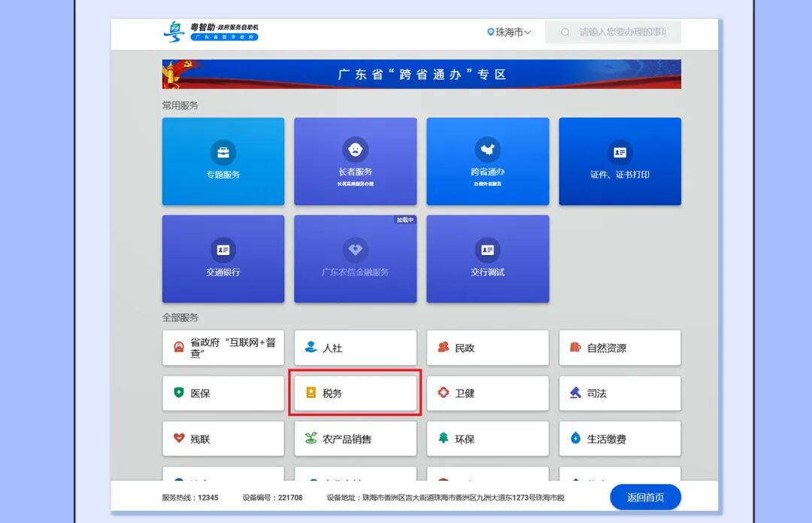Open the highlighted 税务 tax service
This screenshot has width=812, height=523.
pyautogui.click(x=355, y=393)
